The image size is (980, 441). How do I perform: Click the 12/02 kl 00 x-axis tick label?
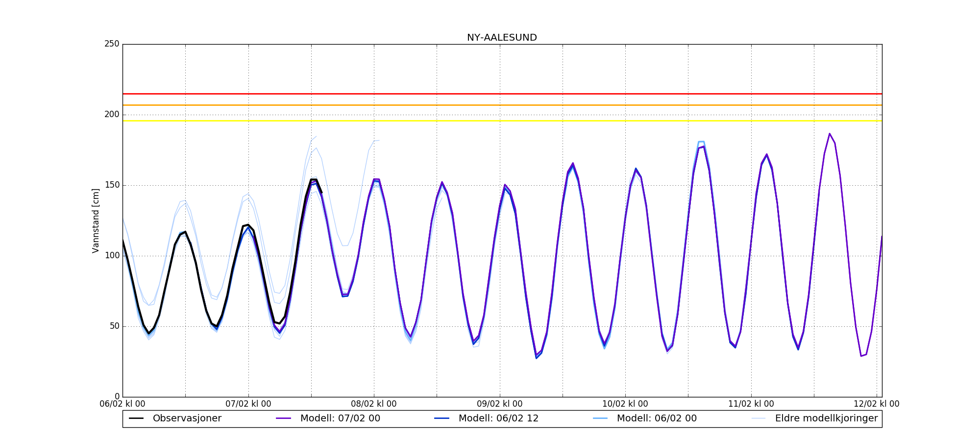[876, 404]
